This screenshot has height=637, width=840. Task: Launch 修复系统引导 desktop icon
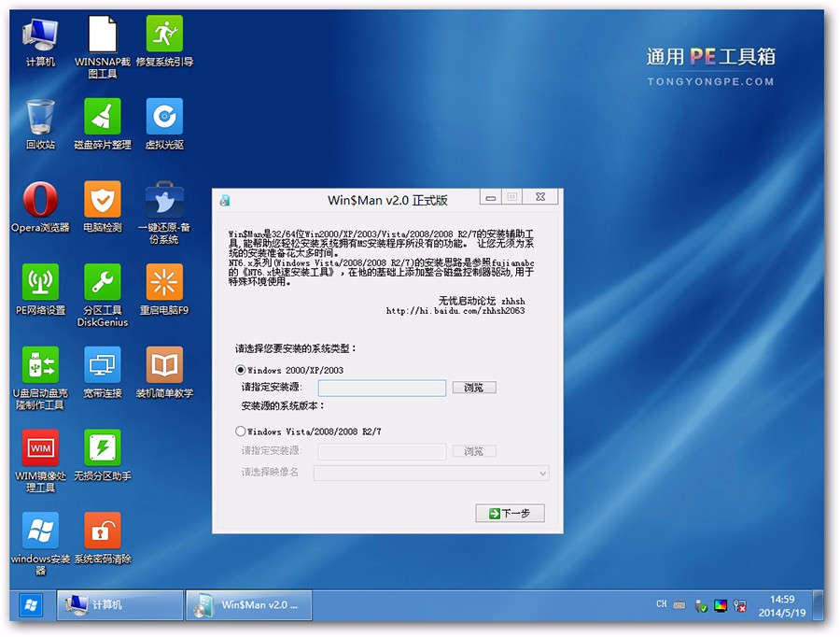(164, 35)
